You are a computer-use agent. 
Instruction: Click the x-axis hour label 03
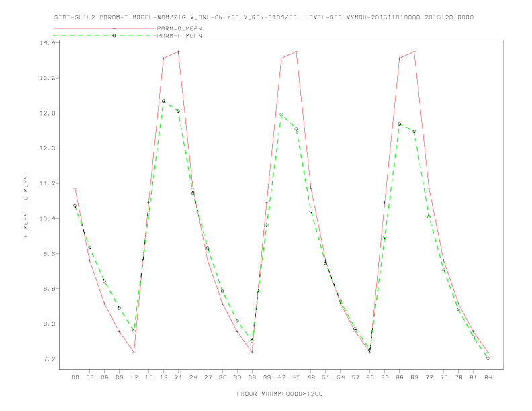click(x=89, y=377)
